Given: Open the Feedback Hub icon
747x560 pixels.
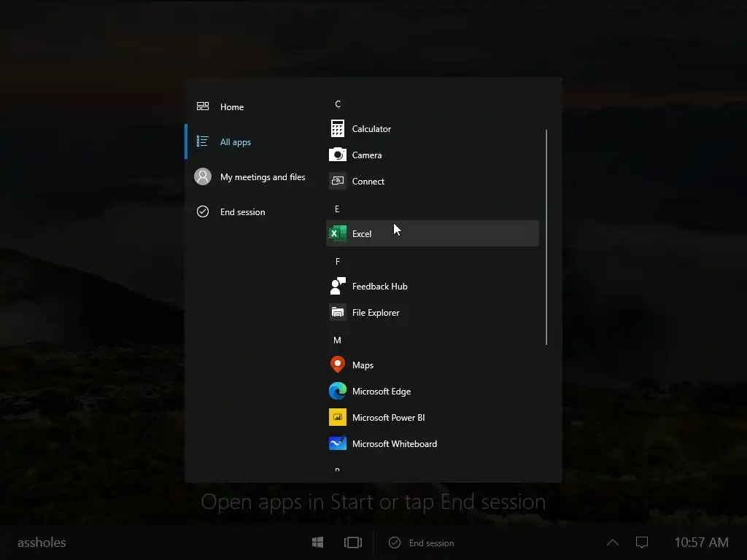Looking at the screenshot, I should [337, 286].
